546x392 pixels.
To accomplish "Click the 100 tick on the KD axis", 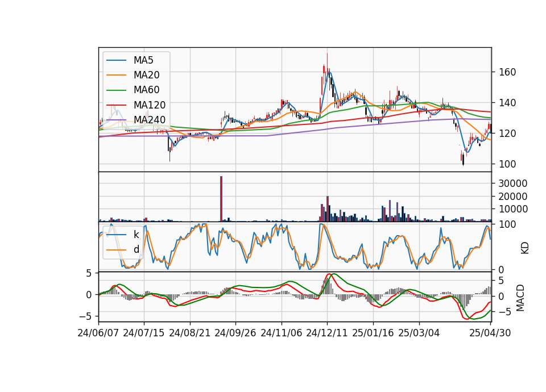I will (507, 224).
